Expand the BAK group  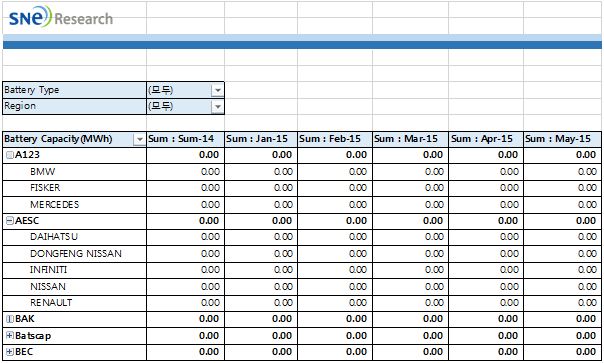click(10, 319)
